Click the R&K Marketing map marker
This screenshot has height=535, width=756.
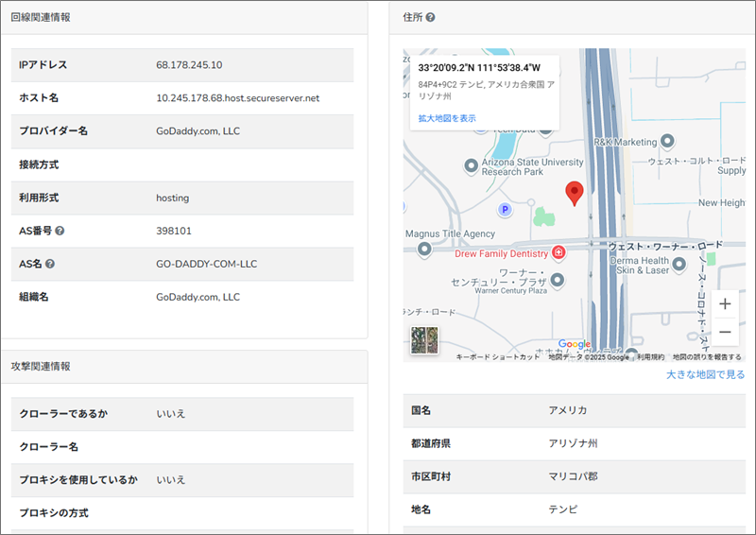[x=667, y=142]
